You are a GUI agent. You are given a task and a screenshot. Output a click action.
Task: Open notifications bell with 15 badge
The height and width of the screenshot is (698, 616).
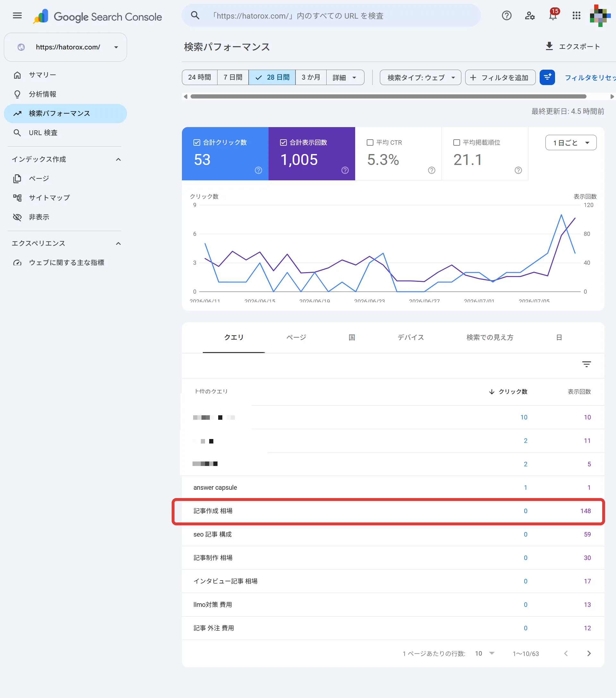(x=553, y=15)
